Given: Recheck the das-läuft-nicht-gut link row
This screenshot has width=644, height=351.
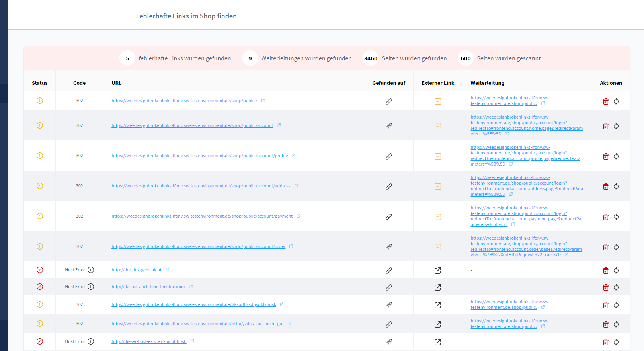Looking at the screenshot, I should [616, 324].
